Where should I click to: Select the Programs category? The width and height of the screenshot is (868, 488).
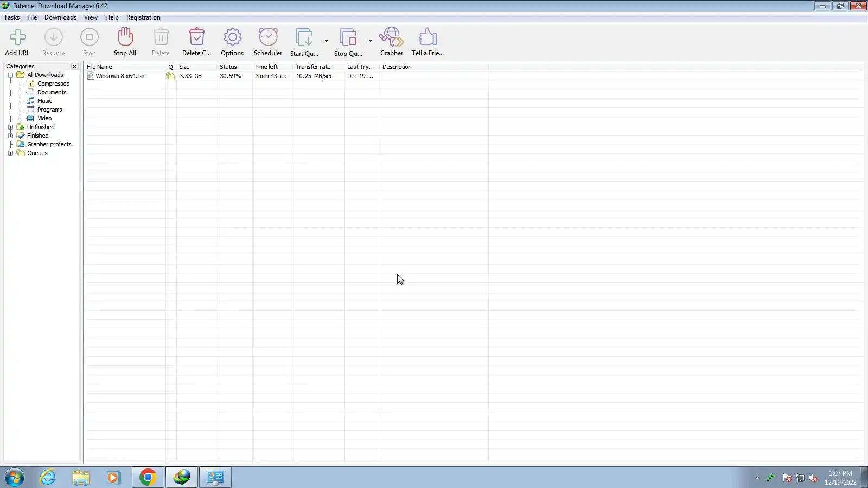point(49,110)
